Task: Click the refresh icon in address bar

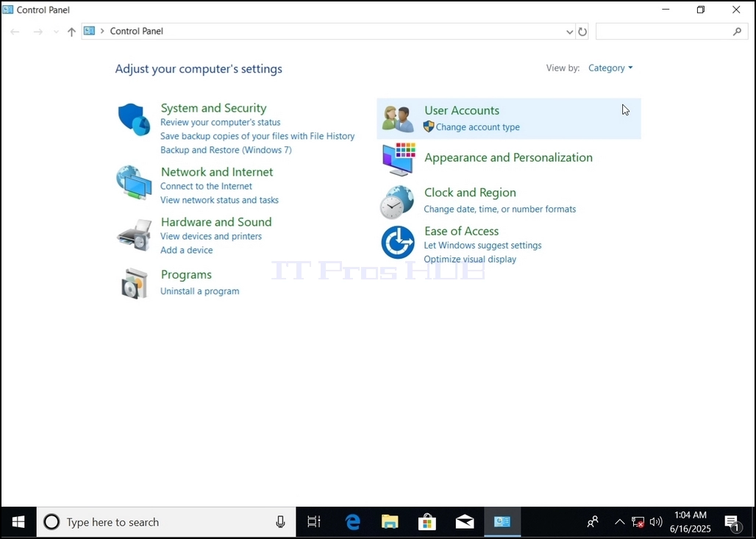Action: pyautogui.click(x=582, y=32)
